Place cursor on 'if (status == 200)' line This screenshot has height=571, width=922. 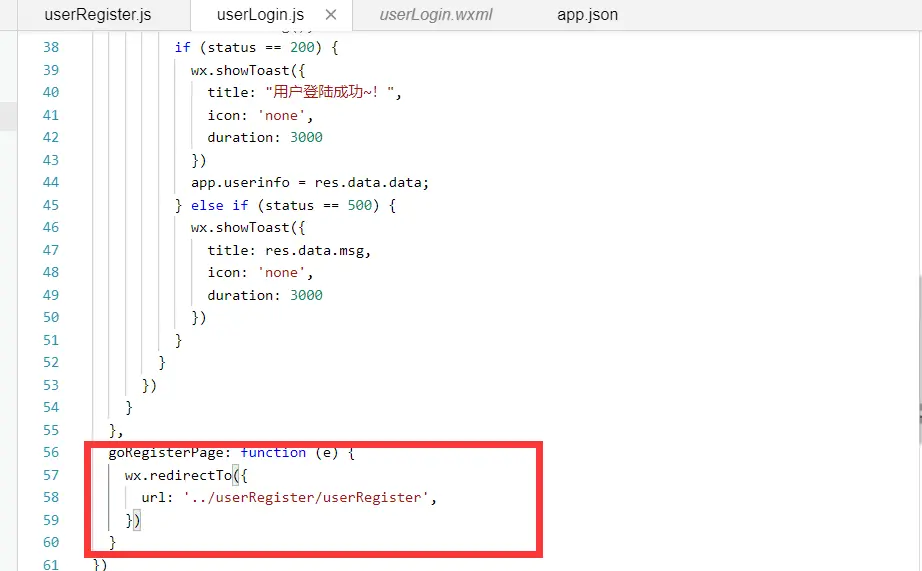[256, 48]
